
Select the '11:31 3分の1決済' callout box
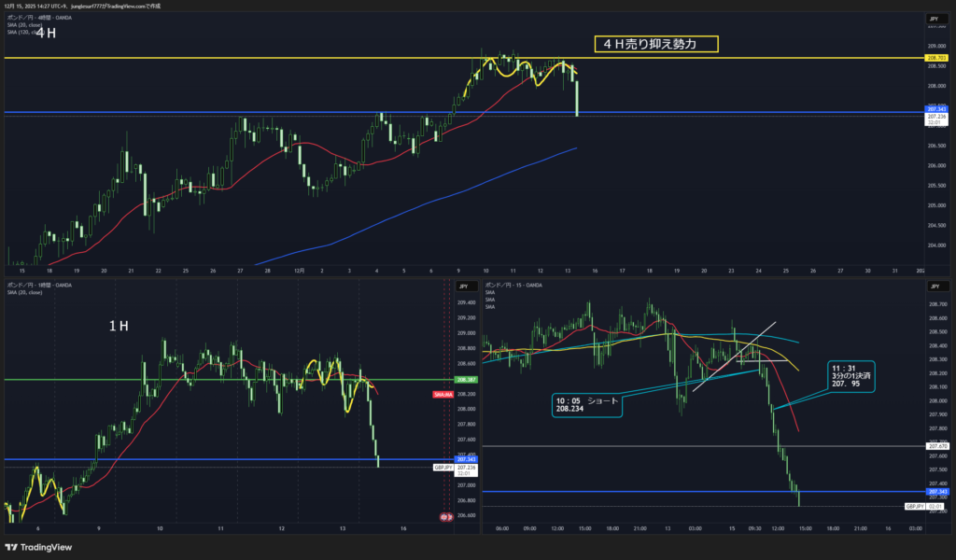[x=850, y=376]
